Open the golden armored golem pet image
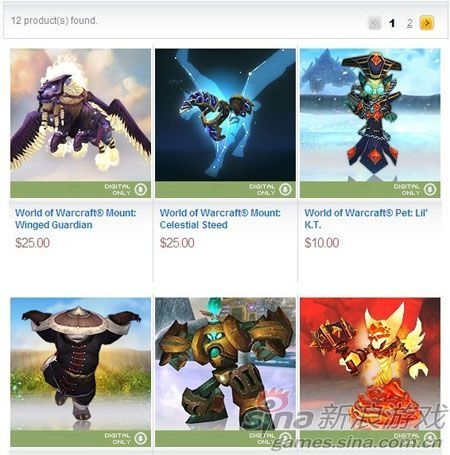The image size is (450, 455). point(225,364)
